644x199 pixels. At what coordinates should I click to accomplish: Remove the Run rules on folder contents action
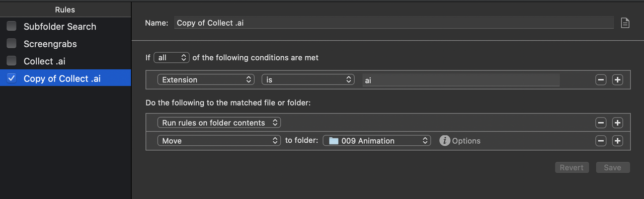tap(601, 123)
